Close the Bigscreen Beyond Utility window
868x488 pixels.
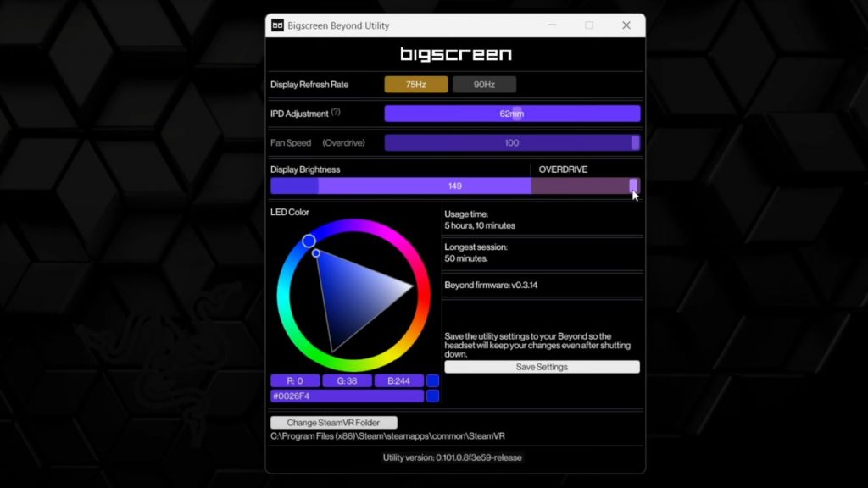coord(626,25)
